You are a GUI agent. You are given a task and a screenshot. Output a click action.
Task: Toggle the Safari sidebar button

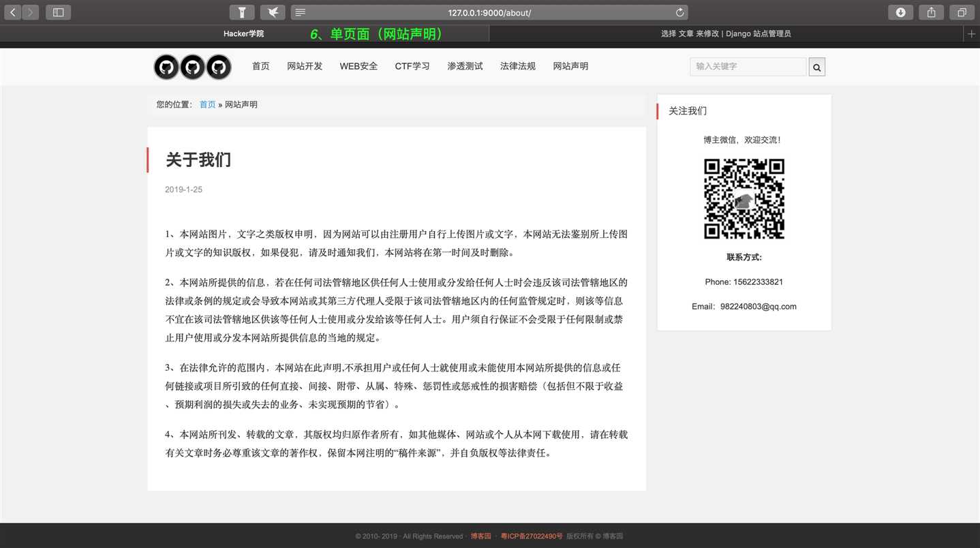coord(59,12)
